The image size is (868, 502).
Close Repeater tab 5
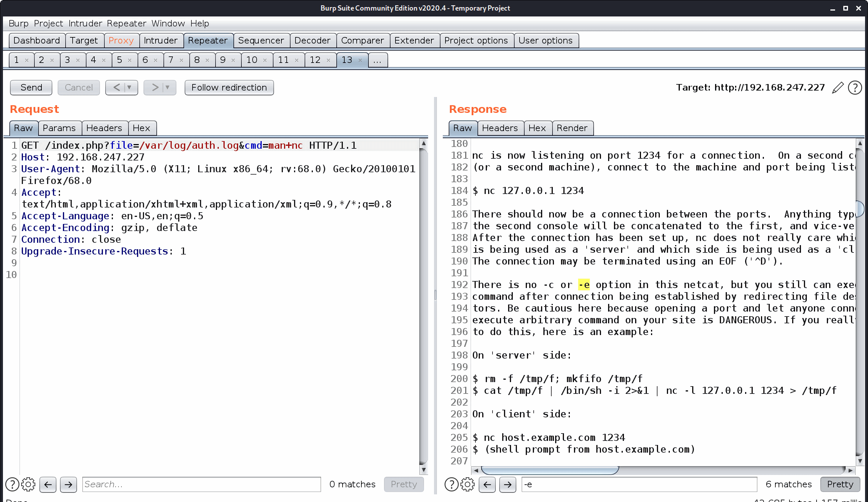129,60
